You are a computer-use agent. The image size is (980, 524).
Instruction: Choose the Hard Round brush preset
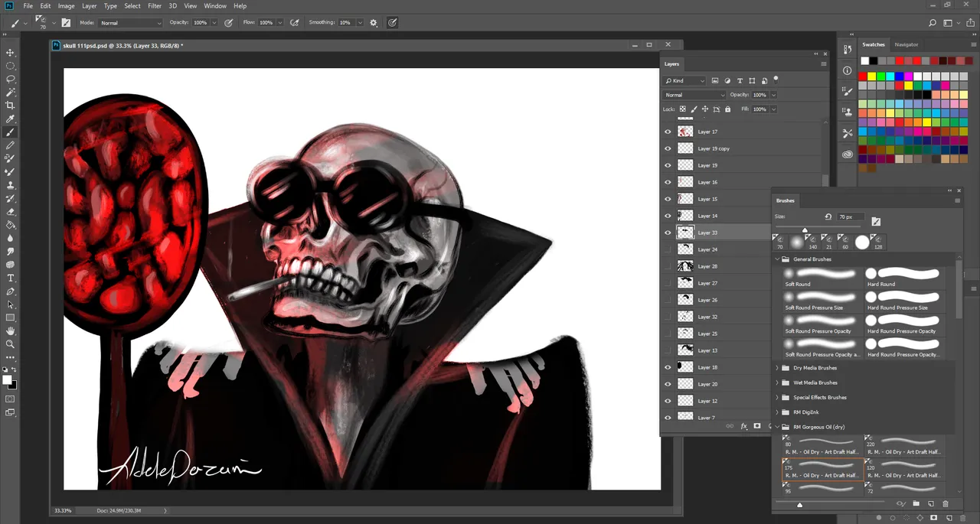(903, 277)
